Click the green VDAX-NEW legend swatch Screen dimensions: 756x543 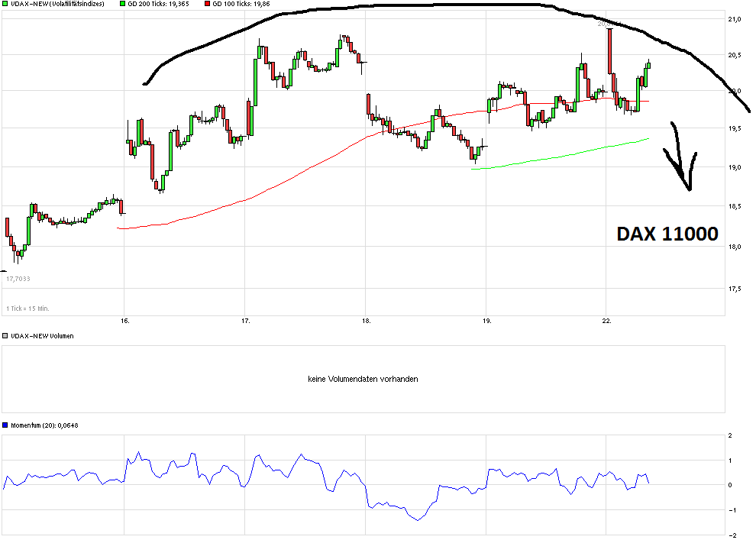[5, 4]
